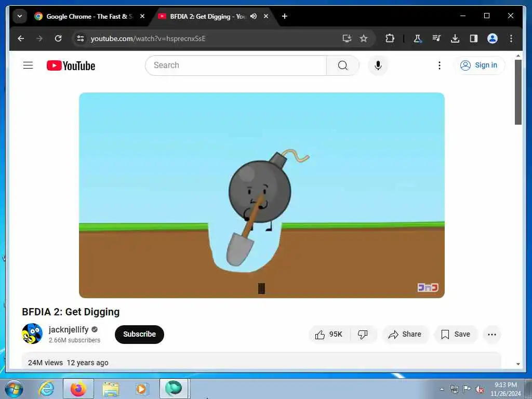Open media controls toolbar icon
This screenshot has width=532, height=399.
pyautogui.click(x=436, y=38)
